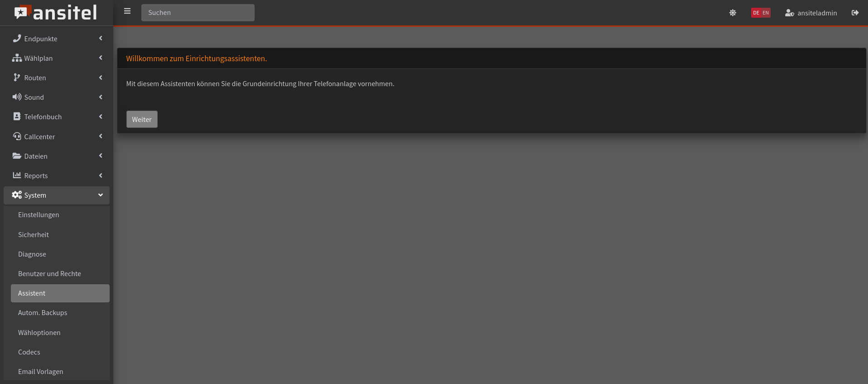Screen dimensions: 868x384
Task: Click the ansitel logo
Action: click(56, 13)
